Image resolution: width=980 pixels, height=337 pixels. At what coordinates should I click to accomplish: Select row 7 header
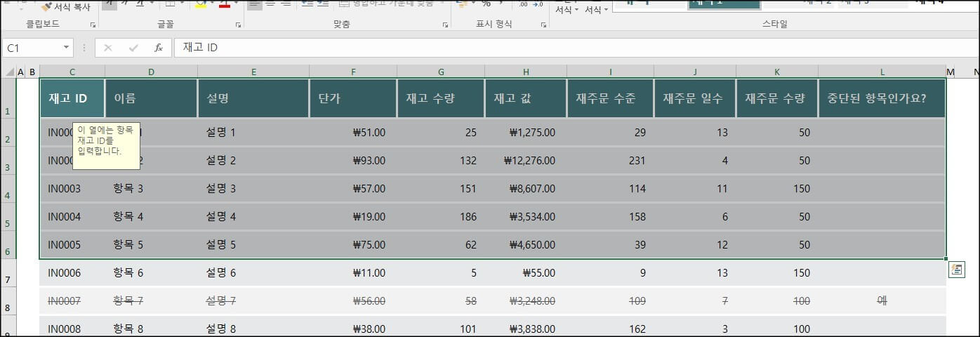[8, 272]
